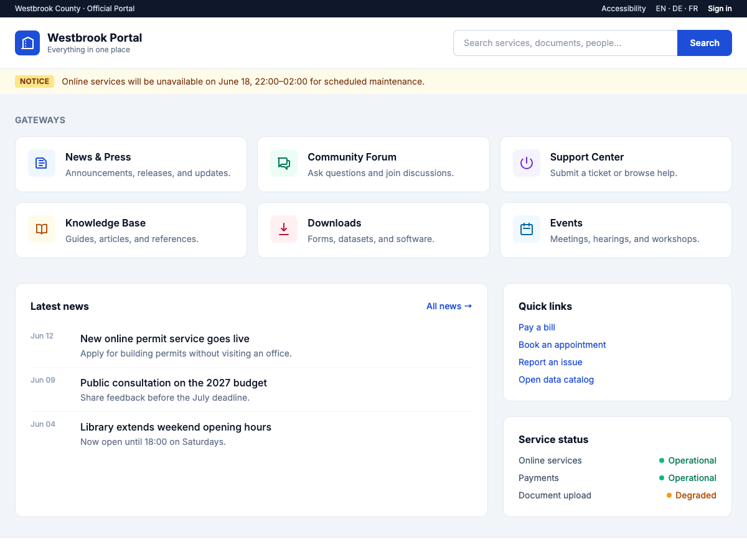Image resolution: width=747 pixels, height=560 pixels.
Task: Click 'Ask questions and join discussions.' text
Action: 381,173
